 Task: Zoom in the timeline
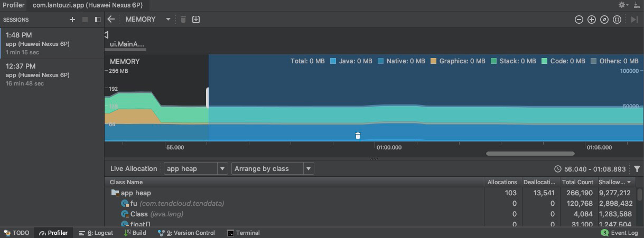pos(592,20)
